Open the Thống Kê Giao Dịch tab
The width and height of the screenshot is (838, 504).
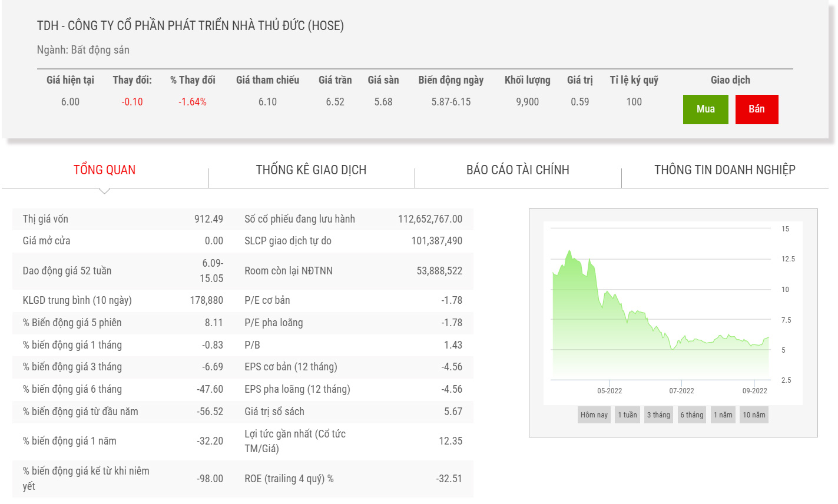point(311,170)
